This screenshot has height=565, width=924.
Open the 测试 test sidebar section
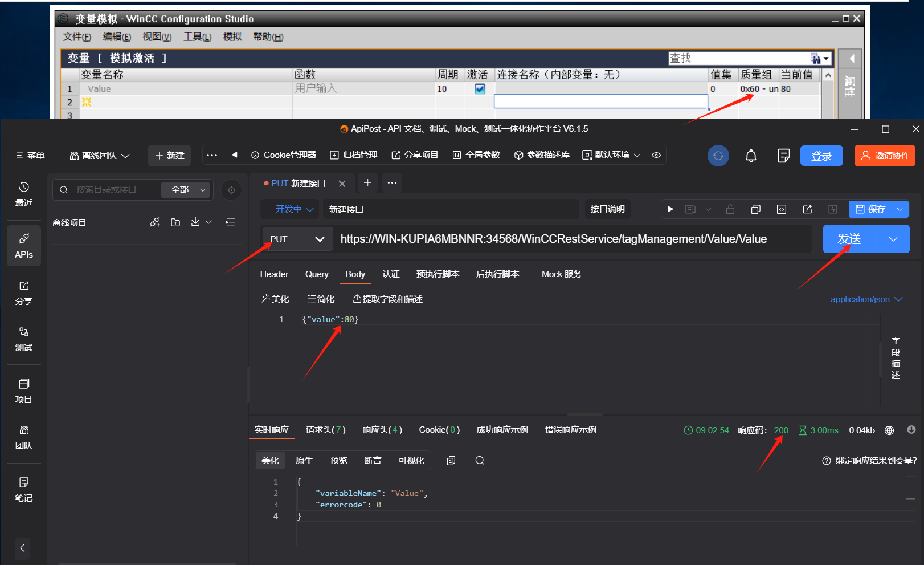click(x=23, y=339)
